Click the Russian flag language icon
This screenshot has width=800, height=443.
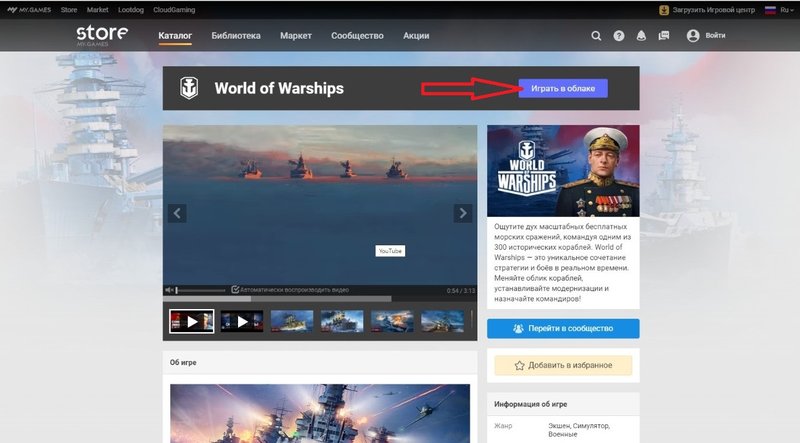(770, 10)
